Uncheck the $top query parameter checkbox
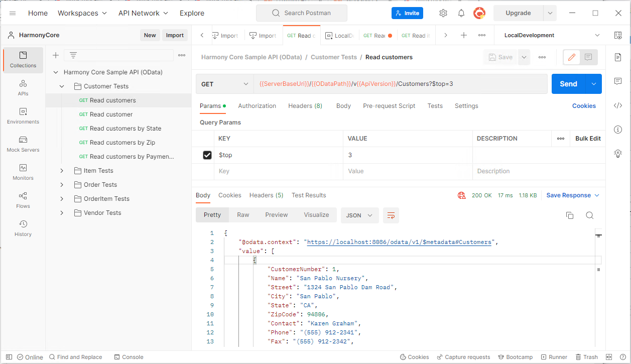This screenshot has height=364, width=631. tap(207, 155)
